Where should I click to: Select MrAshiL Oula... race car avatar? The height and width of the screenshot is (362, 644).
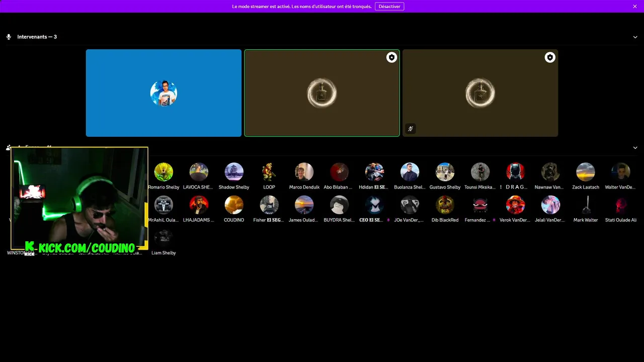click(164, 205)
